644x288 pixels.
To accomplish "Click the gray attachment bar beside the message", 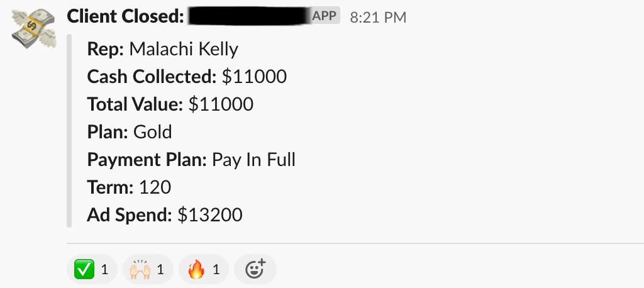I will pos(70,131).
